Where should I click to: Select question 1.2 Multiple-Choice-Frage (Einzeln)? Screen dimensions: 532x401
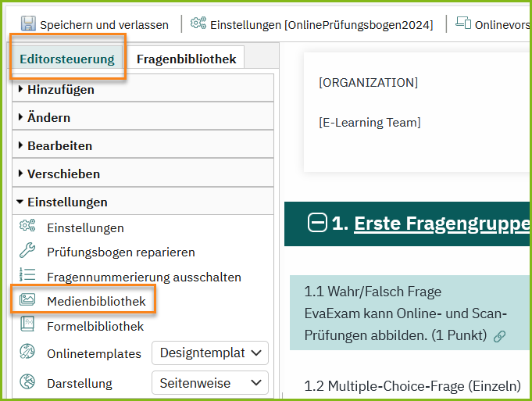412,386
